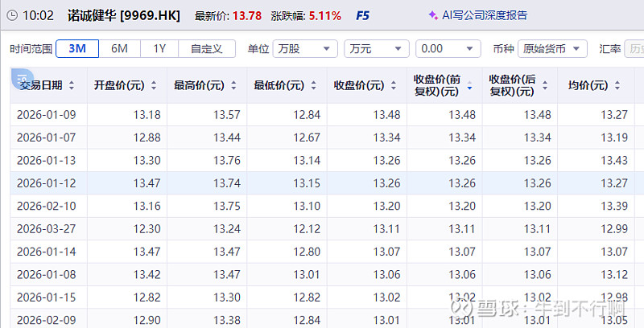Sort by 最低价(元) column arrows

click(313, 85)
